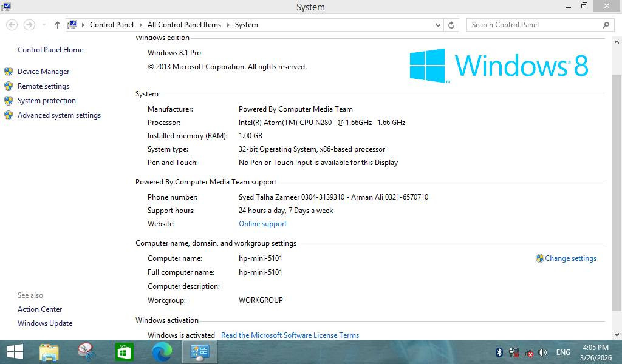Open System protection settings

(x=45, y=100)
